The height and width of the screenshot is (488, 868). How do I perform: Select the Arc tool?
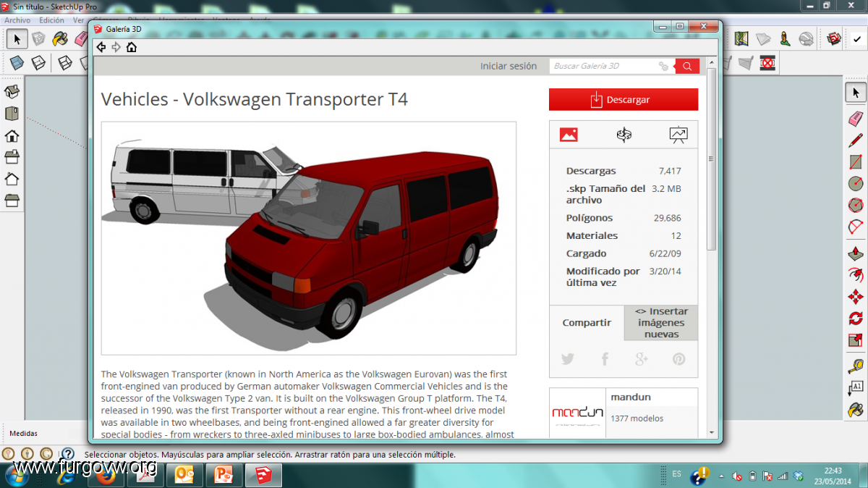(x=856, y=227)
